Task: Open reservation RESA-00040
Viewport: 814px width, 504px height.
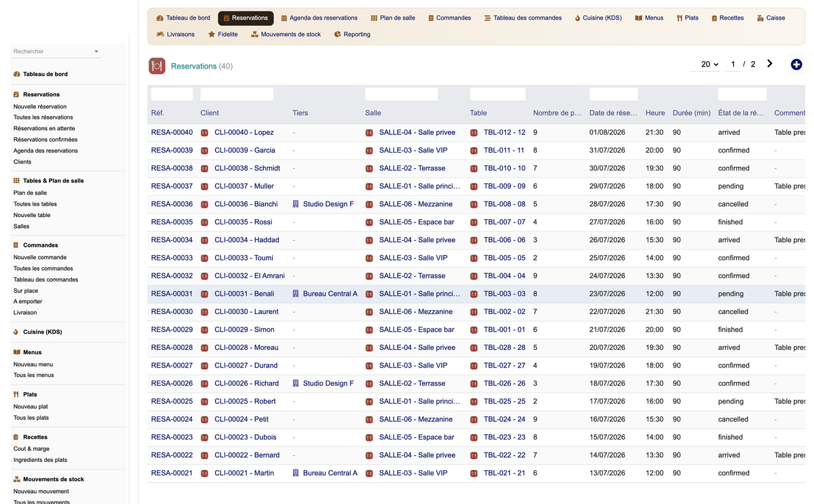Action: 172,133
